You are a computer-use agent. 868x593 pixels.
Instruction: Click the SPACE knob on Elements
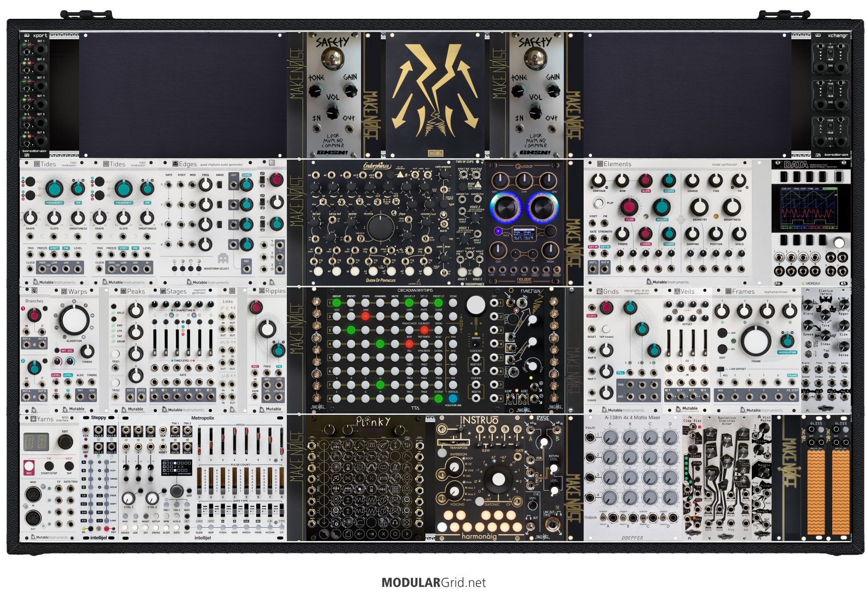pos(739,233)
